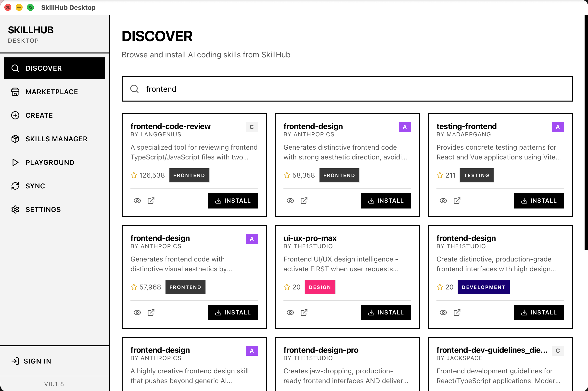Click the search magnifier icon in search bar

tap(134, 89)
